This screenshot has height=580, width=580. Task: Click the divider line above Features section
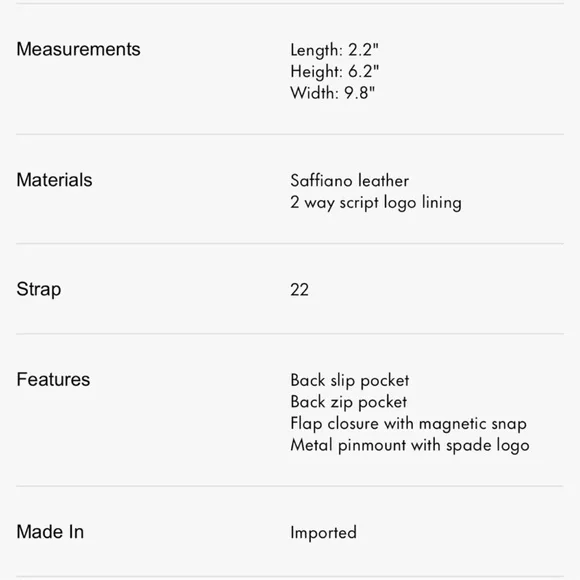click(x=290, y=334)
